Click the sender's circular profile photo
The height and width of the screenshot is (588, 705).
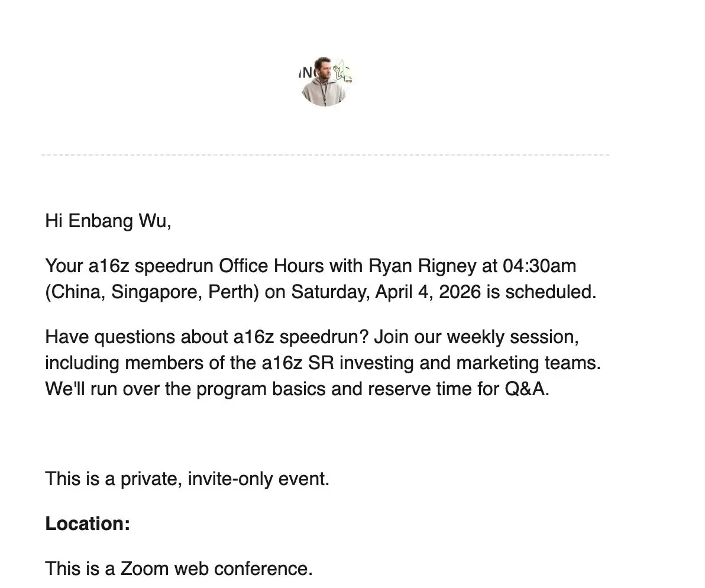[326, 82]
